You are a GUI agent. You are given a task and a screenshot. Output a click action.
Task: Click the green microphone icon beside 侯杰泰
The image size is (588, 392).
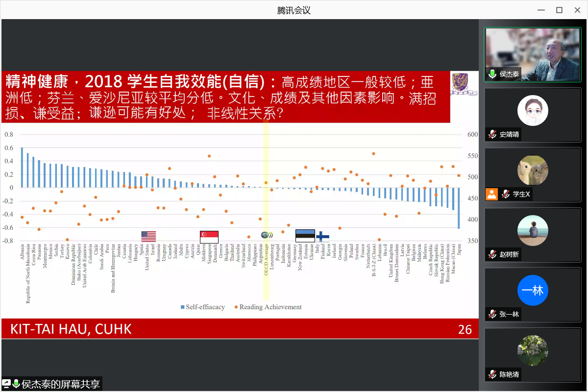[x=492, y=74]
